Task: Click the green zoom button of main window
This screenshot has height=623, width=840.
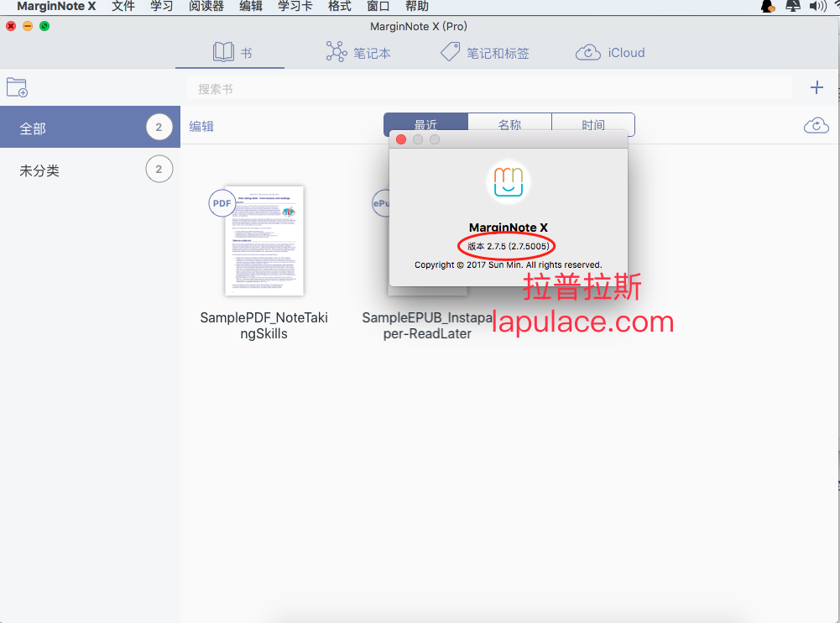Action: (x=44, y=26)
